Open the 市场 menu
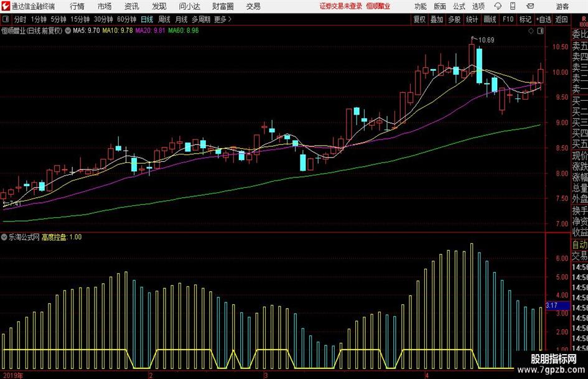This screenshot has width=588, height=379. point(105,6)
